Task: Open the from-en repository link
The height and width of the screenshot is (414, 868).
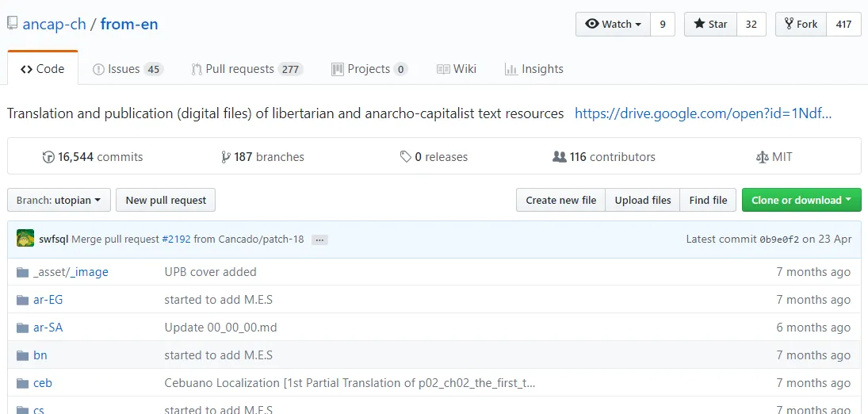Action: pos(129,25)
